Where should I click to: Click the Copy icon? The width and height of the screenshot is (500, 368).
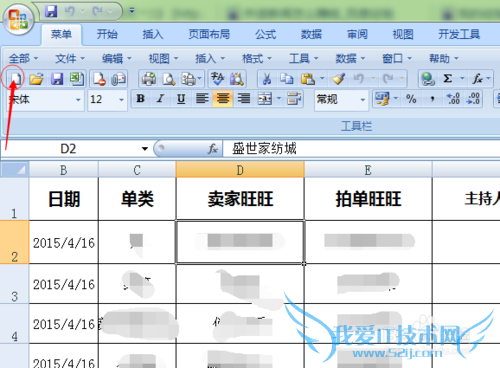click(x=287, y=79)
